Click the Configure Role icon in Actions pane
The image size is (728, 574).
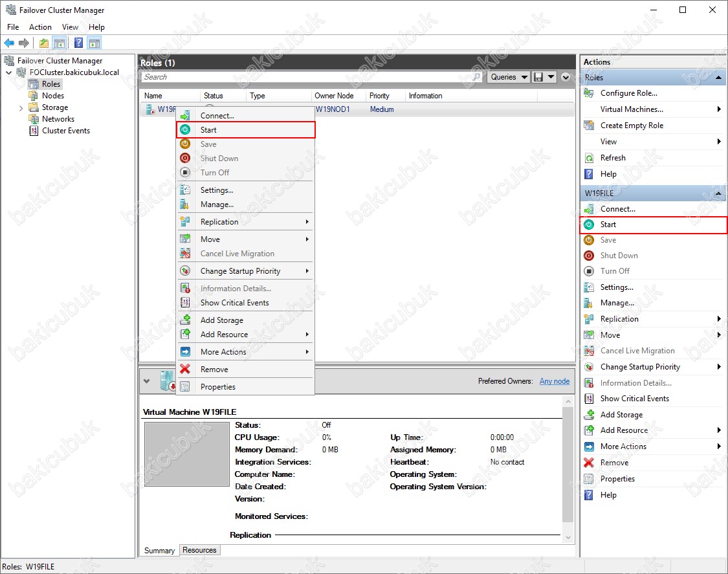pyautogui.click(x=589, y=93)
